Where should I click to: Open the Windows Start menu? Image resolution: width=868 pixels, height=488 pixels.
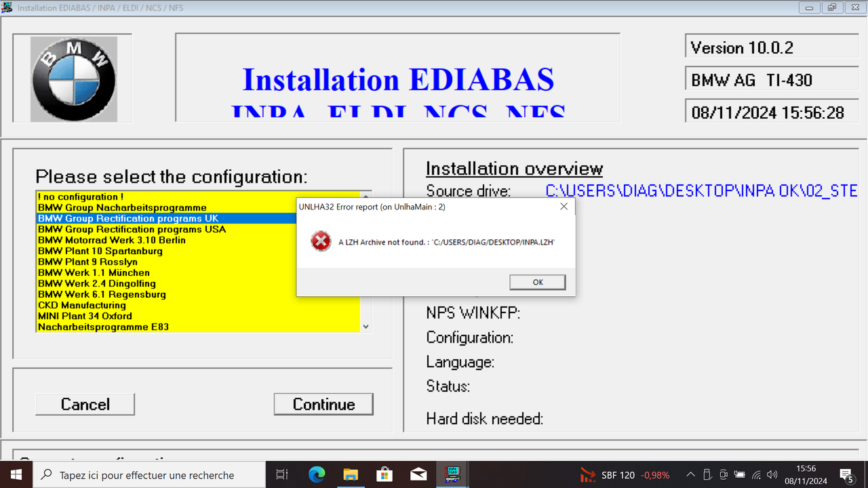tap(16, 474)
